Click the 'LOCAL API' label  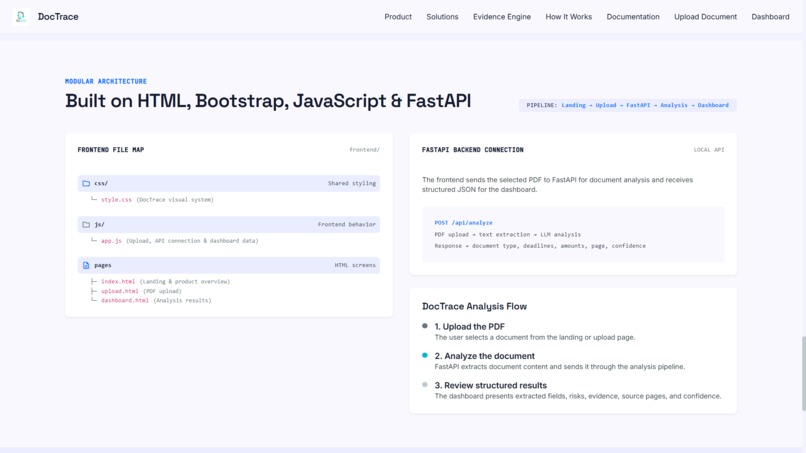[708, 150]
